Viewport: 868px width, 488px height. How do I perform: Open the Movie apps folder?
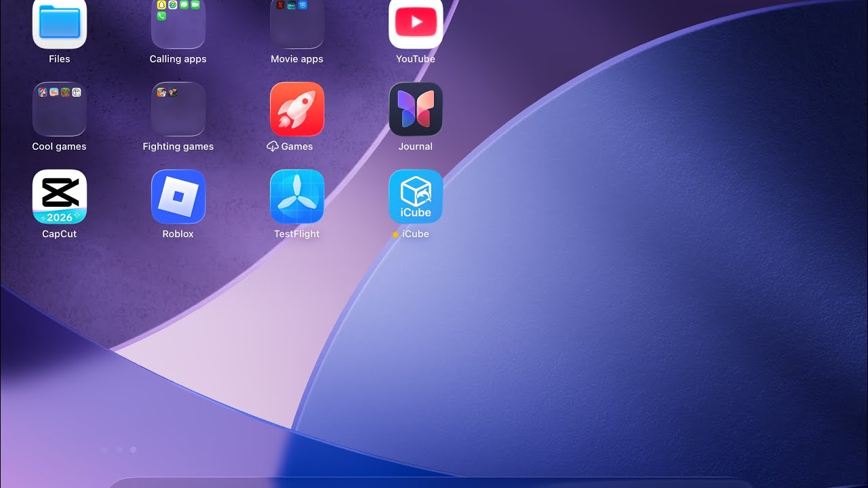[x=297, y=24]
